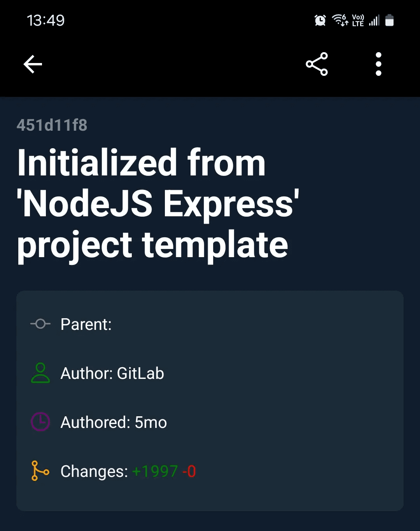The height and width of the screenshot is (531, 420).
Task: Select the commit hash 451d11f8
Action: click(x=52, y=125)
